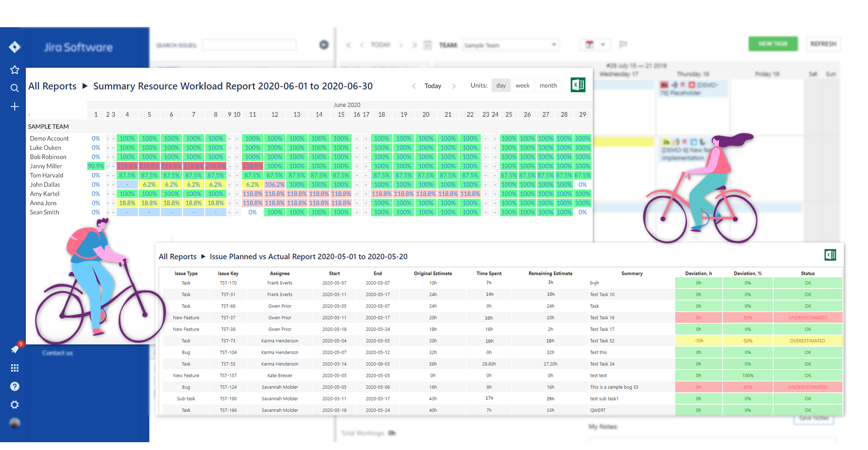Image resolution: width=868 pixels, height=450 pixels.
Task: Open the Team dropdown showing Sample Team
Action: click(511, 45)
